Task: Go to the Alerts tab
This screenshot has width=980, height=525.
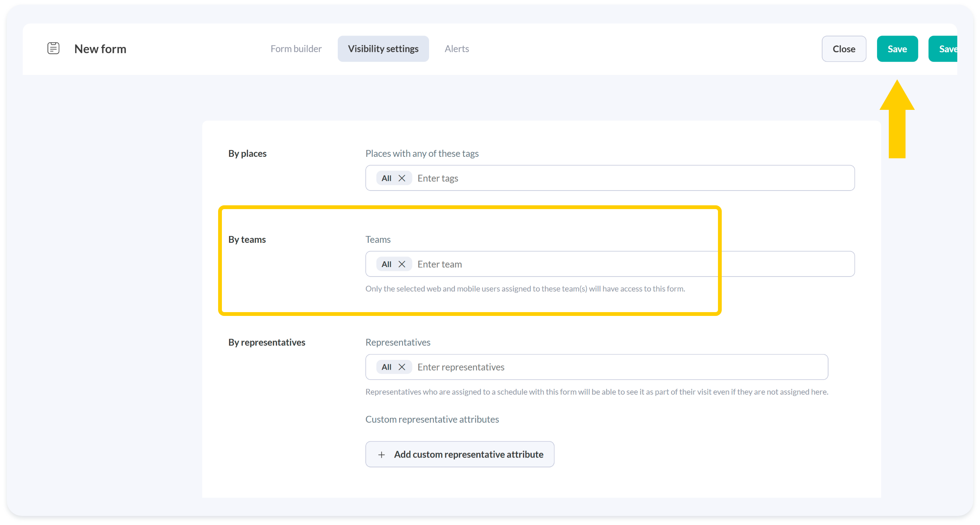Action: 457,49
